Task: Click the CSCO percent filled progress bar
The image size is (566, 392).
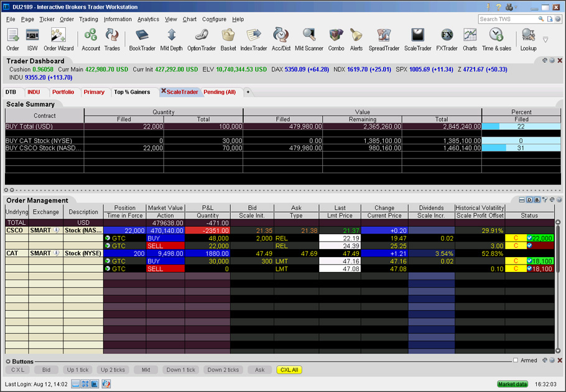Action: pos(521,148)
